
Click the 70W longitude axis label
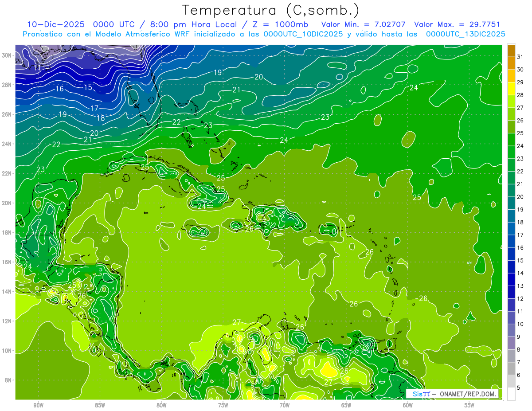coord(285,405)
